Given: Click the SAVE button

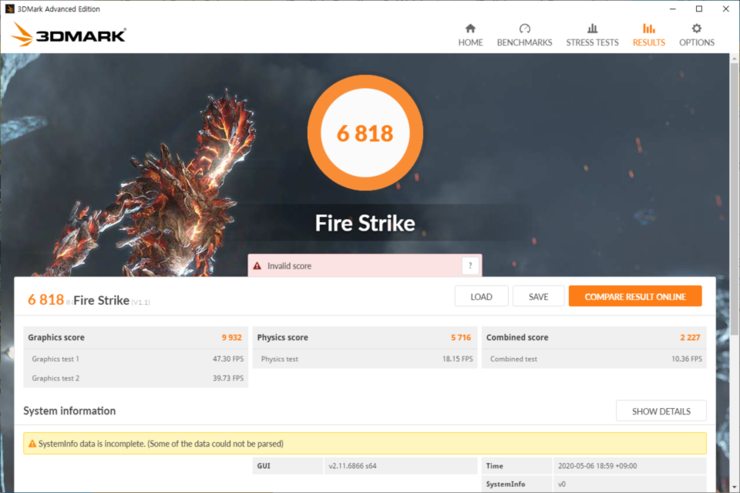Looking at the screenshot, I should tap(538, 296).
